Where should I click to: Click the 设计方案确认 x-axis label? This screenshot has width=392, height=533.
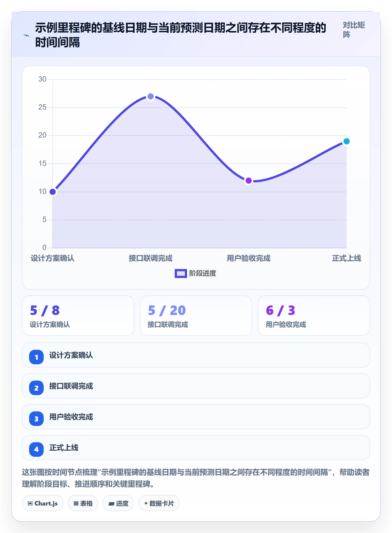(x=53, y=258)
